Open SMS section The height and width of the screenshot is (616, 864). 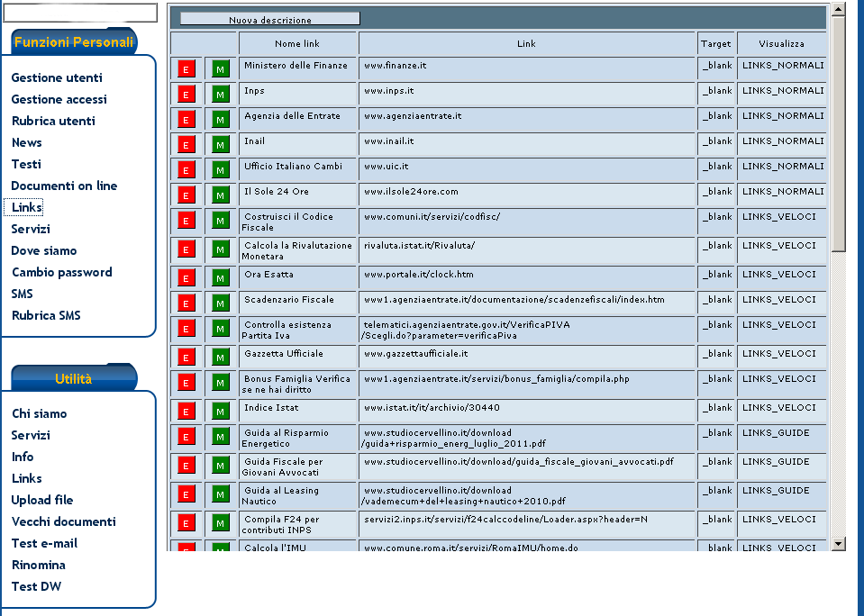tap(22, 294)
